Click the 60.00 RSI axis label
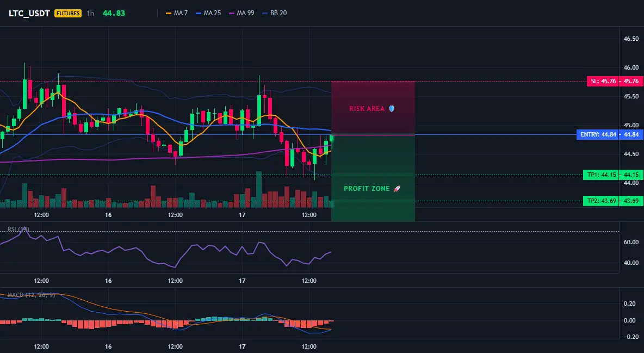This screenshot has width=644, height=353. click(x=631, y=242)
